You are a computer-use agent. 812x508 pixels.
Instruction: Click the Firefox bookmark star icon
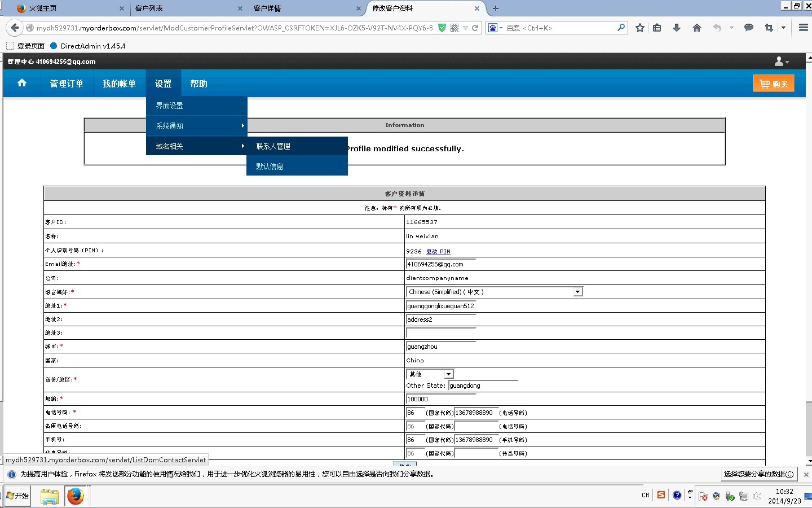click(639, 28)
